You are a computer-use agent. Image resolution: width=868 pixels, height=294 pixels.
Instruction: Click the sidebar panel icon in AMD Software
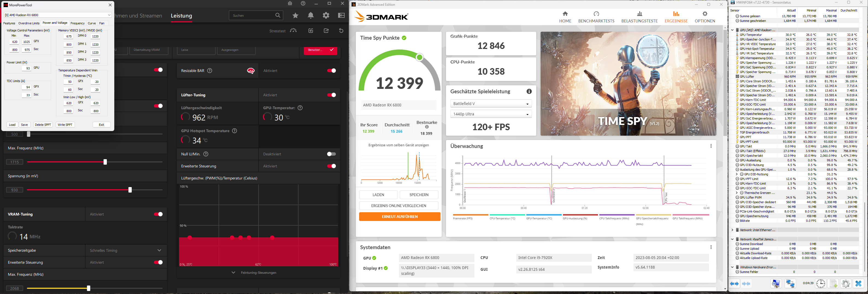pos(341,15)
